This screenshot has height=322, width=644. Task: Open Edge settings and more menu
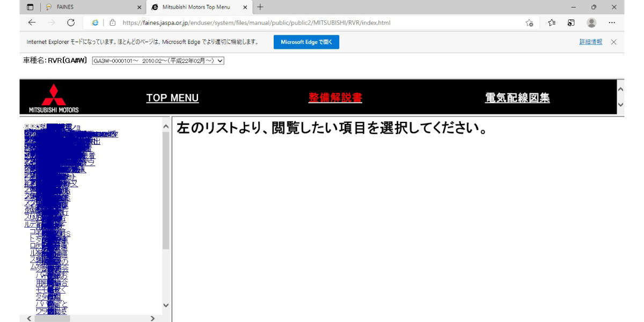(x=612, y=23)
